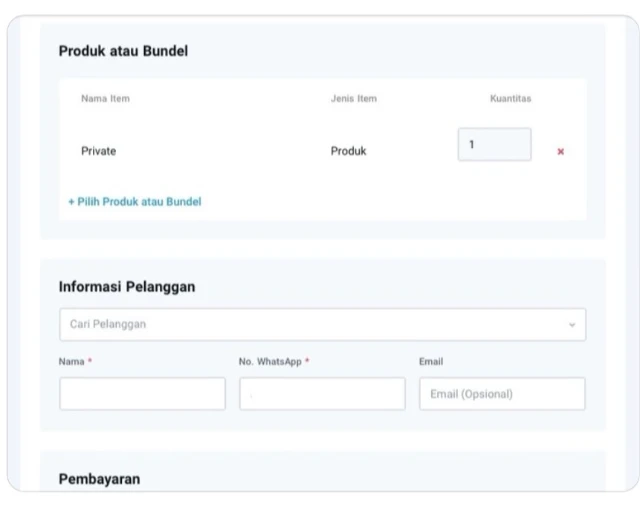Select the 'Private' item name

[x=99, y=152]
